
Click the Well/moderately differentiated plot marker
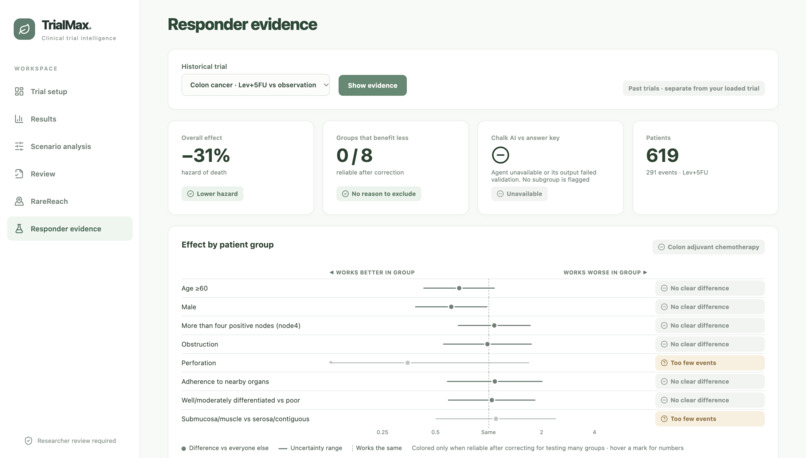click(492, 400)
